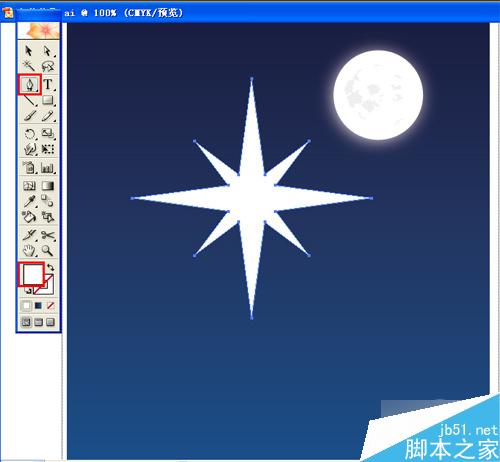
Task: Switch to Full Screen with Menu Bar
Action: 39,322
